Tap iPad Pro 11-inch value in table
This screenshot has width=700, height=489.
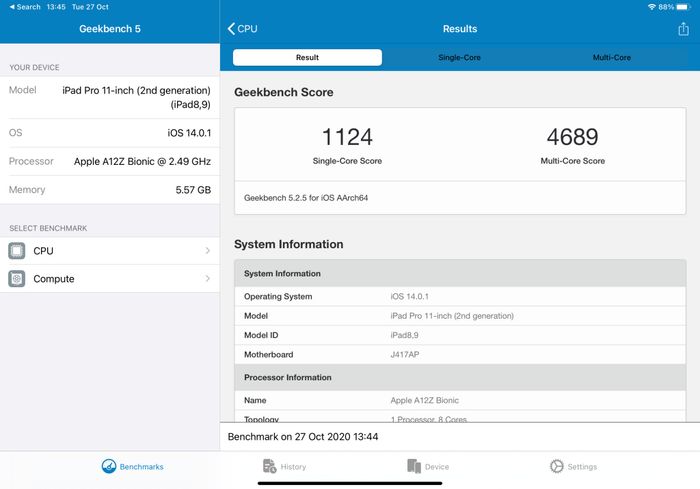click(x=452, y=316)
